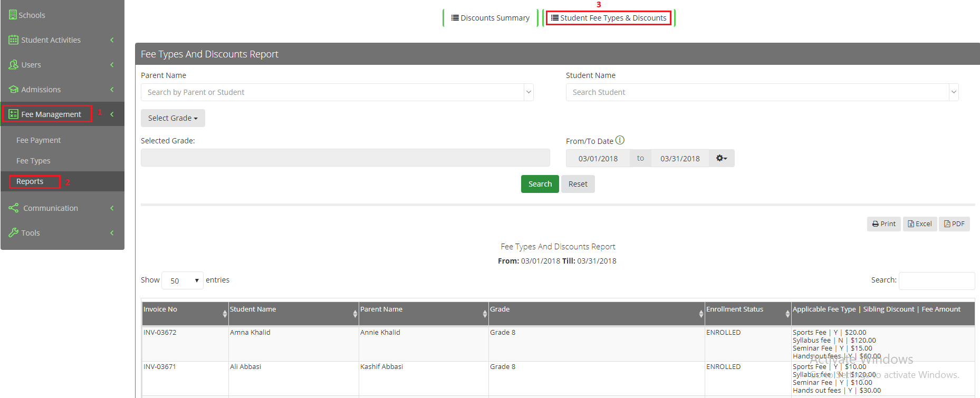Screen dimensions: 980x398
Task: Click the To date 03/31/2018 field
Action: (x=680, y=158)
